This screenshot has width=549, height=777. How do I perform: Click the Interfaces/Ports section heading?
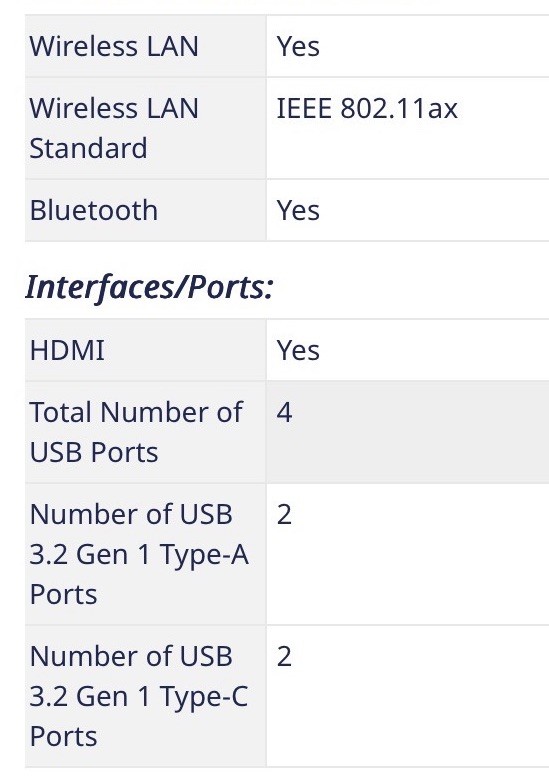click(x=149, y=287)
